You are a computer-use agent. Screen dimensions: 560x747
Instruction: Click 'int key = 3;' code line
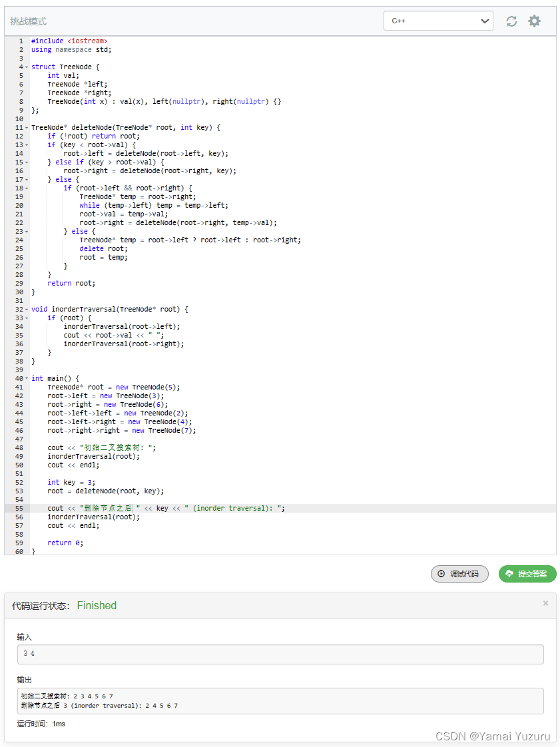(x=71, y=482)
